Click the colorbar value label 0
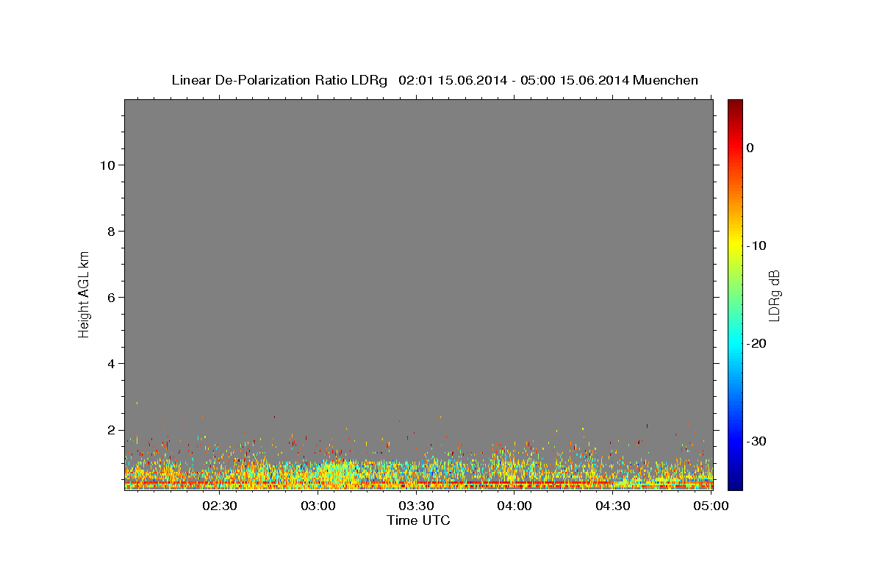882x588 pixels. click(x=750, y=148)
